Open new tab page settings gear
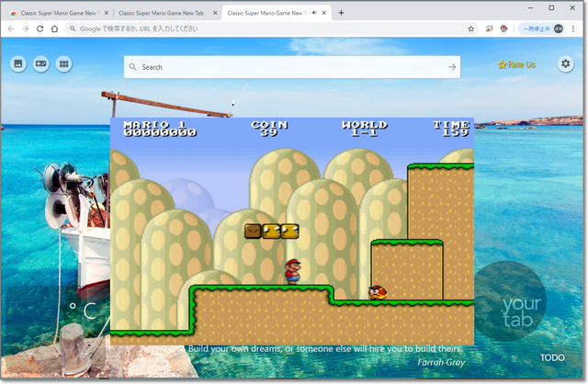Image resolution: width=588 pixels, height=384 pixels. pyautogui.click(x=566, y=64)
